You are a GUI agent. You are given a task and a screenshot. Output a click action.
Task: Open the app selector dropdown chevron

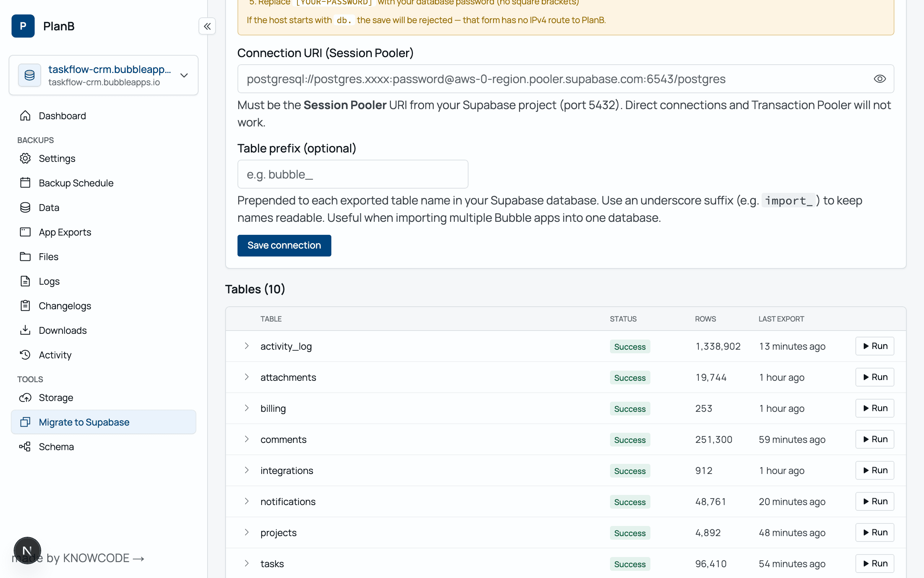pos(184,75)
